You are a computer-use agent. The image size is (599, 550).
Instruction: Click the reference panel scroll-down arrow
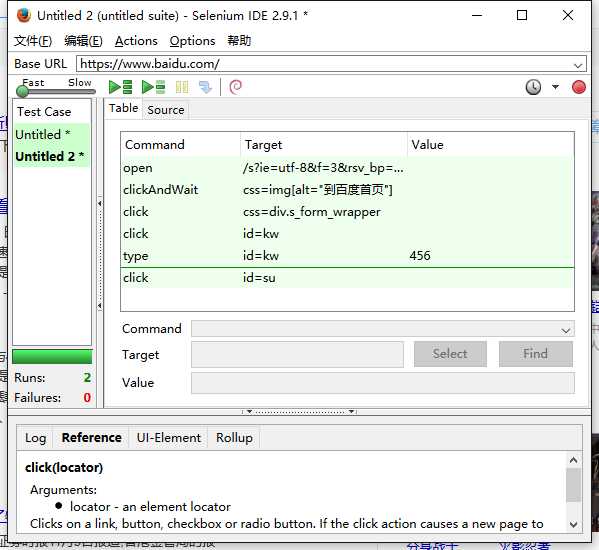point(573,524)
